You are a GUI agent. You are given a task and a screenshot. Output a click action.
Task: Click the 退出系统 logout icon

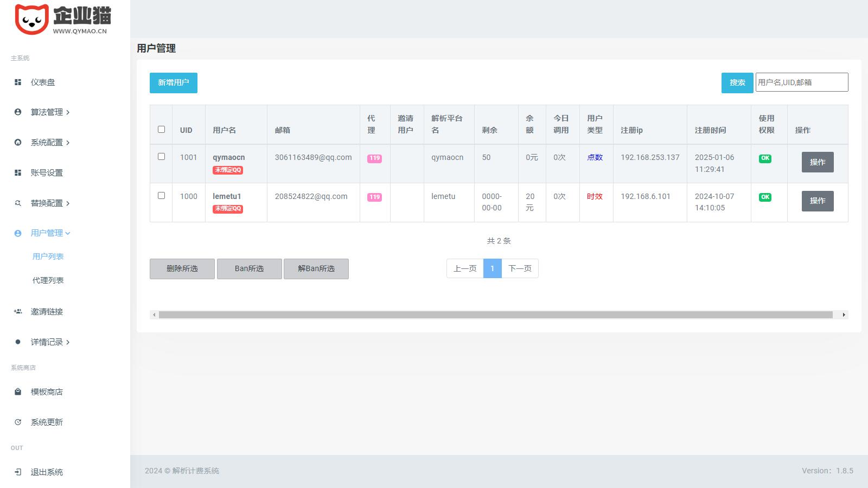pos(18,472)
